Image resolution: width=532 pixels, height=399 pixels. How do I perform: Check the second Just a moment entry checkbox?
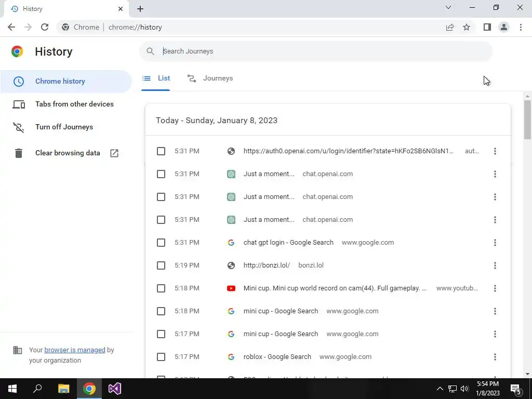161,197
